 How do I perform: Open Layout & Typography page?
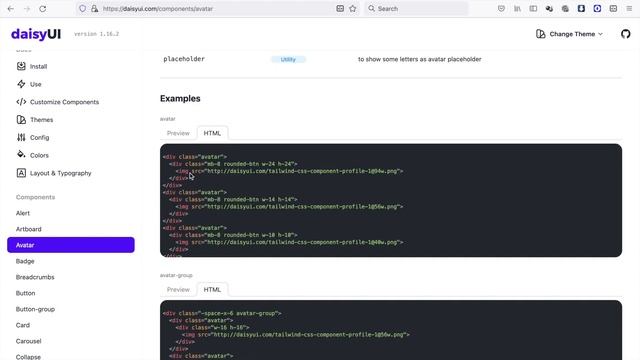tap(61, 173)
